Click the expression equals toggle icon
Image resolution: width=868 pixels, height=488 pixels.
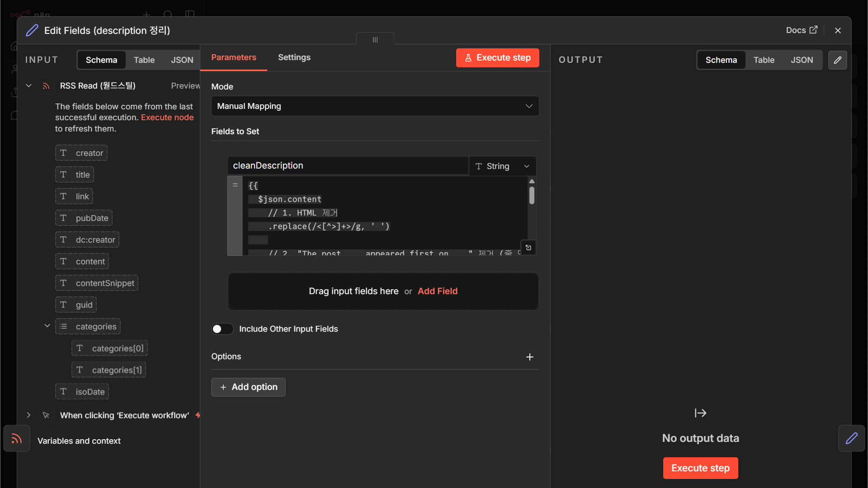(235, 185)
